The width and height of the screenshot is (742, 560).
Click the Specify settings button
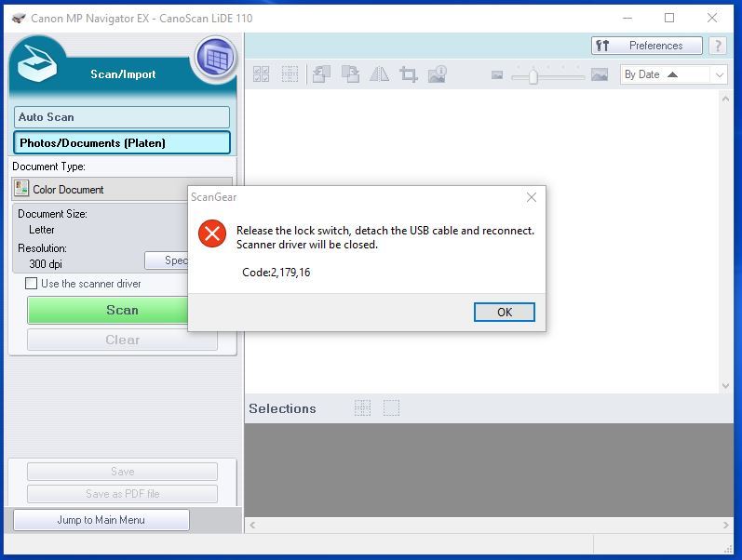point(167,260)
